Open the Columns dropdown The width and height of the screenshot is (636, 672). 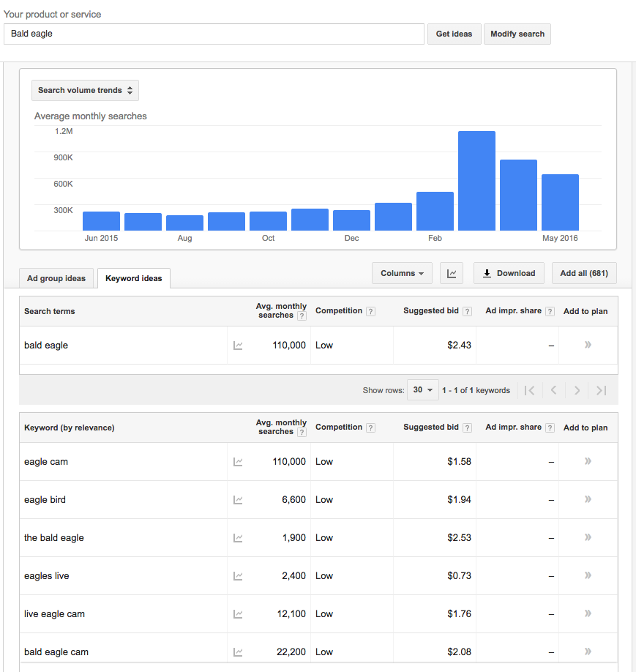402,274
